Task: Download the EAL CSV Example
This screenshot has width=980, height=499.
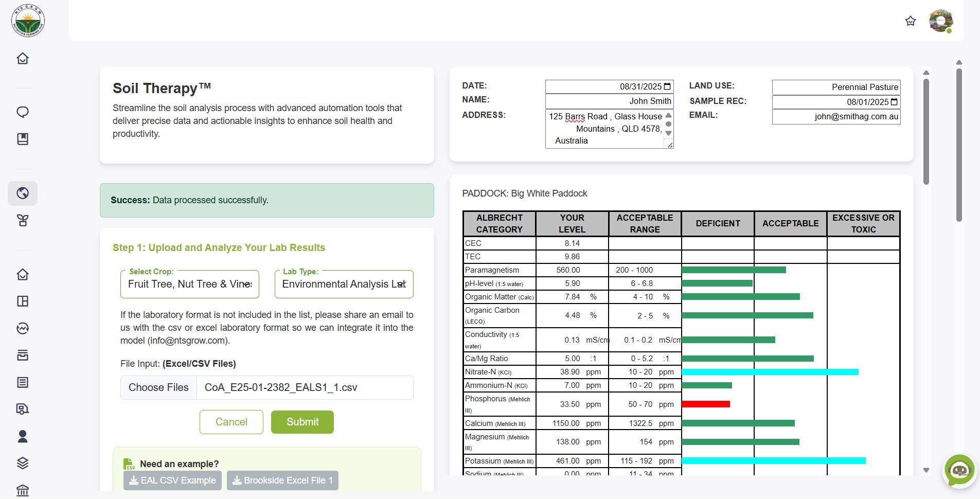Action: click(x=172, y=480)
